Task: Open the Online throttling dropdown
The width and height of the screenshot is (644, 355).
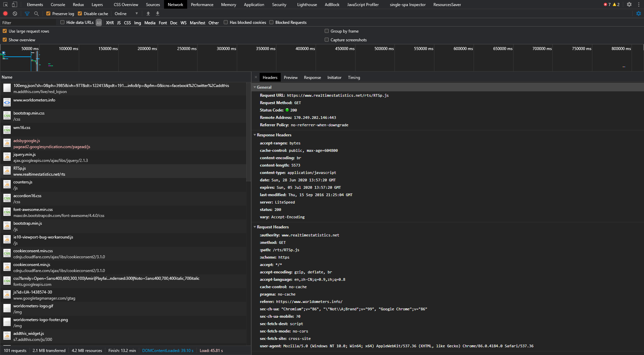Action: pos(126,14)
